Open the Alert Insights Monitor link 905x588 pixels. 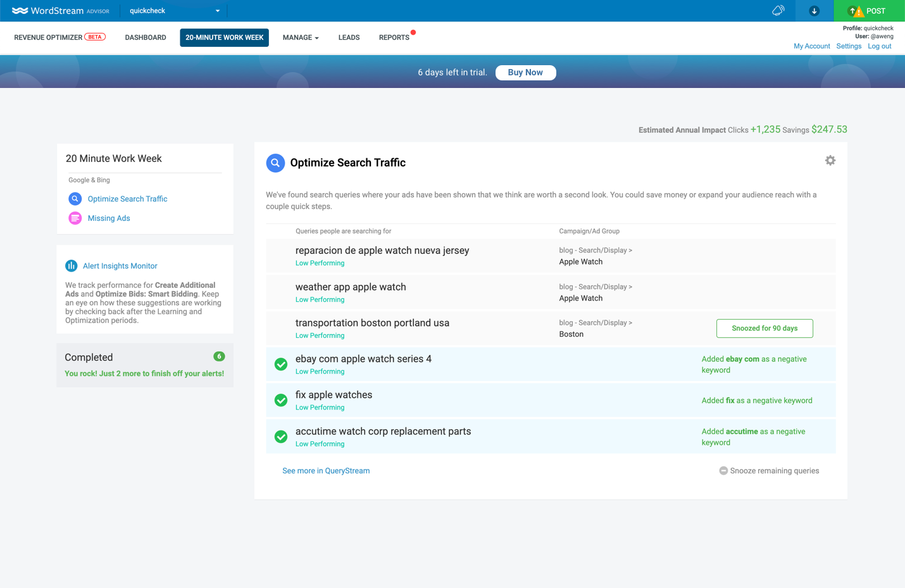(120, 266)
